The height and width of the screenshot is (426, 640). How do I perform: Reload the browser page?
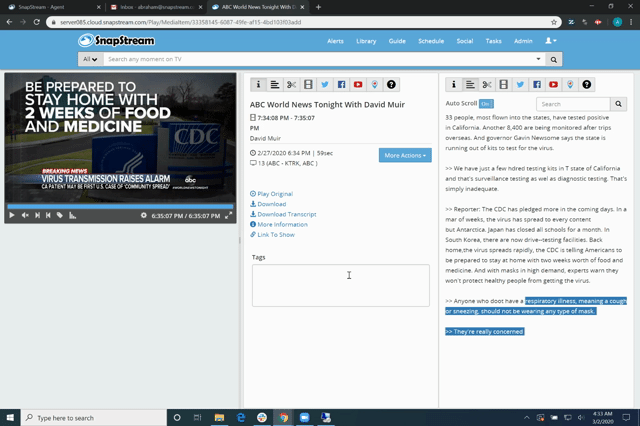pos(36,22)
